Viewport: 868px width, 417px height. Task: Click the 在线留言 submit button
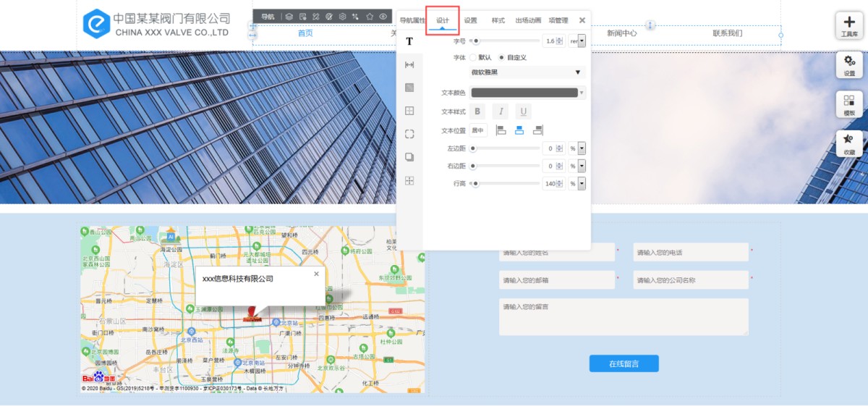624,363
